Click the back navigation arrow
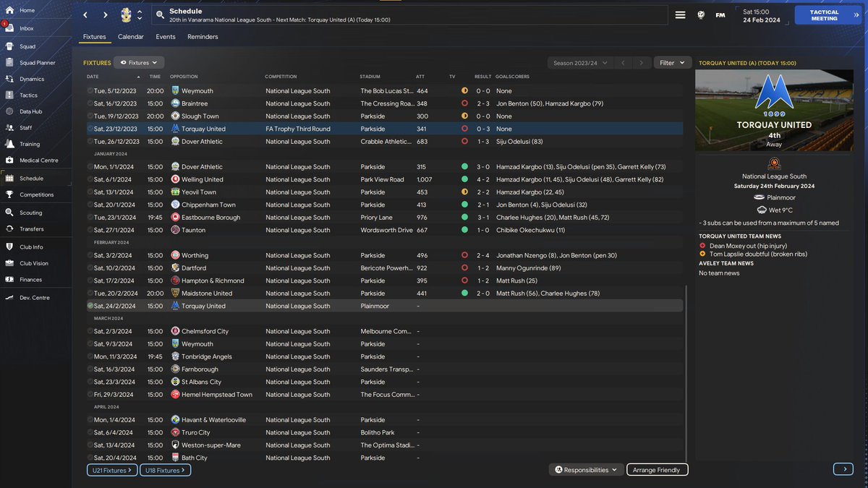Viewport: 868px width, 488px height. 85,14
